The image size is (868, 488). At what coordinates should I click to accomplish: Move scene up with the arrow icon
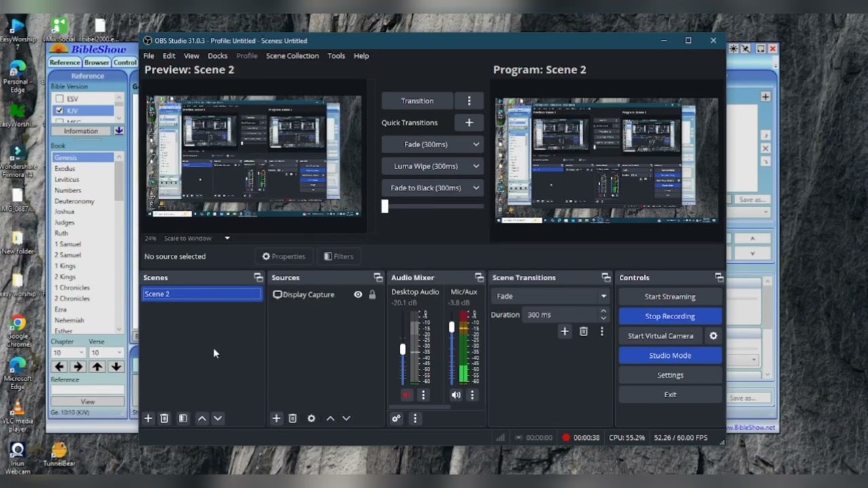[x=201, y=418]
